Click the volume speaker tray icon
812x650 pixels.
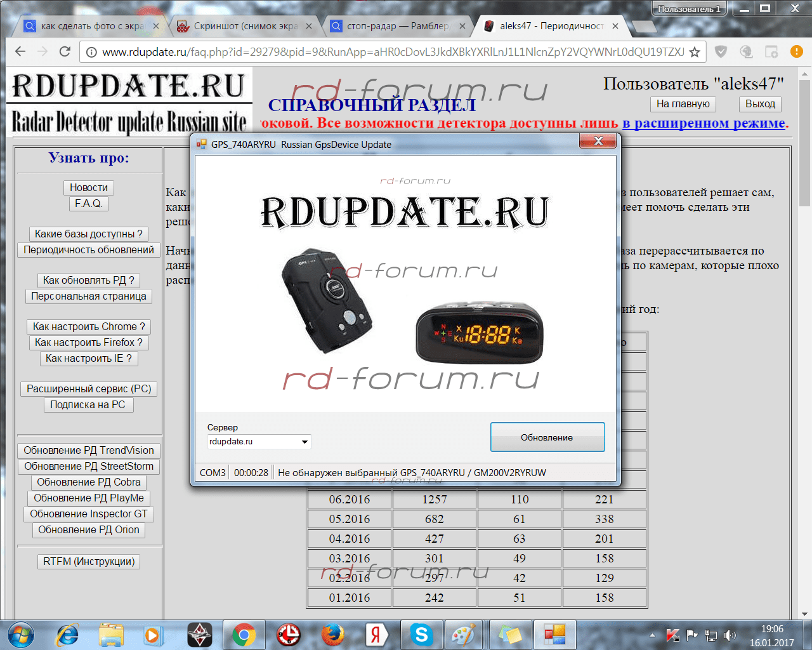click(730, 635)
